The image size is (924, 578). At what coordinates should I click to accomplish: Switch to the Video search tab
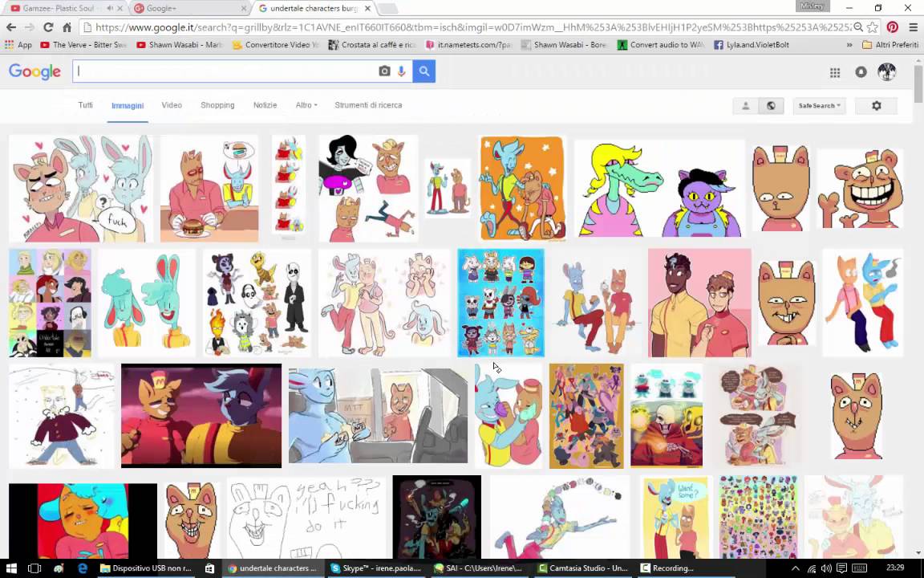[172, 105]
